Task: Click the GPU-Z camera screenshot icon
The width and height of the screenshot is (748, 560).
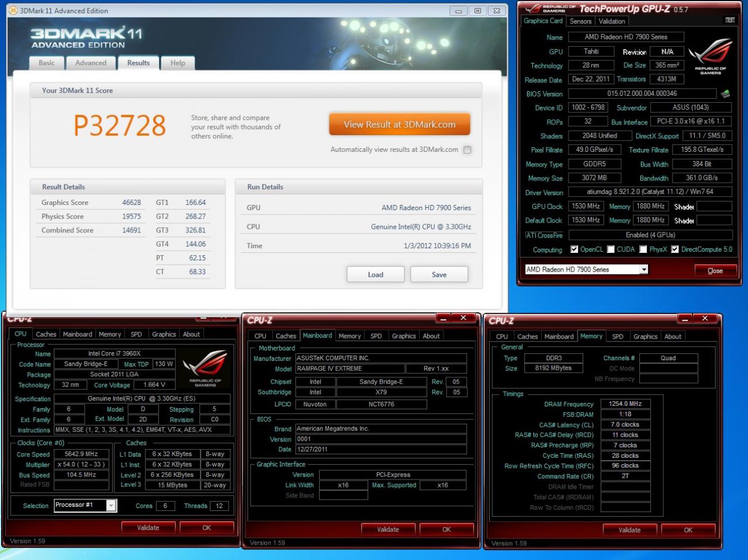Action: [x=730, y=20]
